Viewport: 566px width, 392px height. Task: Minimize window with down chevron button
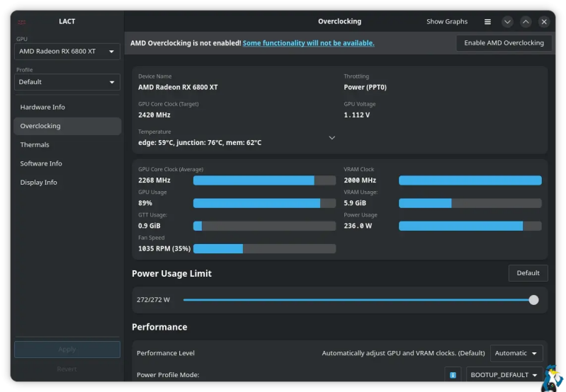(507, 22)
